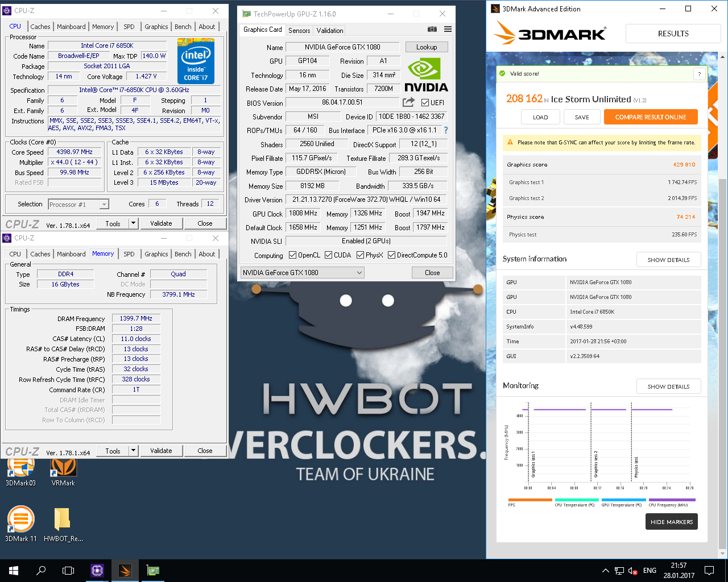
Task: Click the CPU Frequency purple legend swatch
Action: [x=672, y=500]
